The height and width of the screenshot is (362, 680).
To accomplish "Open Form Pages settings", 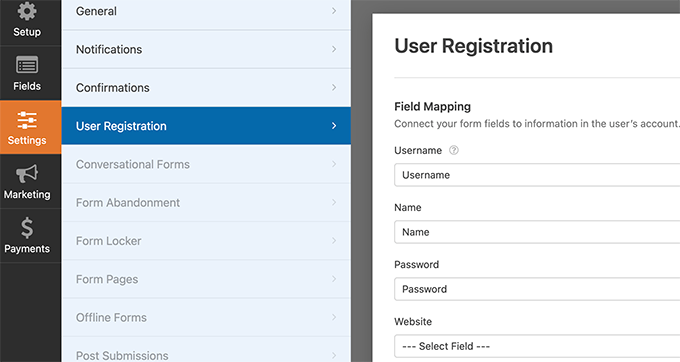I will coord(206,279).
